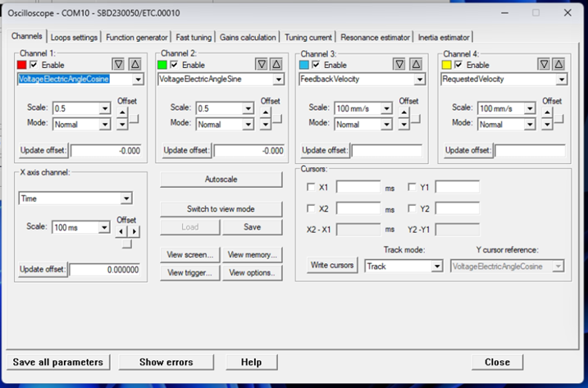Screen dimensions: 588x388
Task: Click Channel 2 down triangle icon
Action: [260, 64]
